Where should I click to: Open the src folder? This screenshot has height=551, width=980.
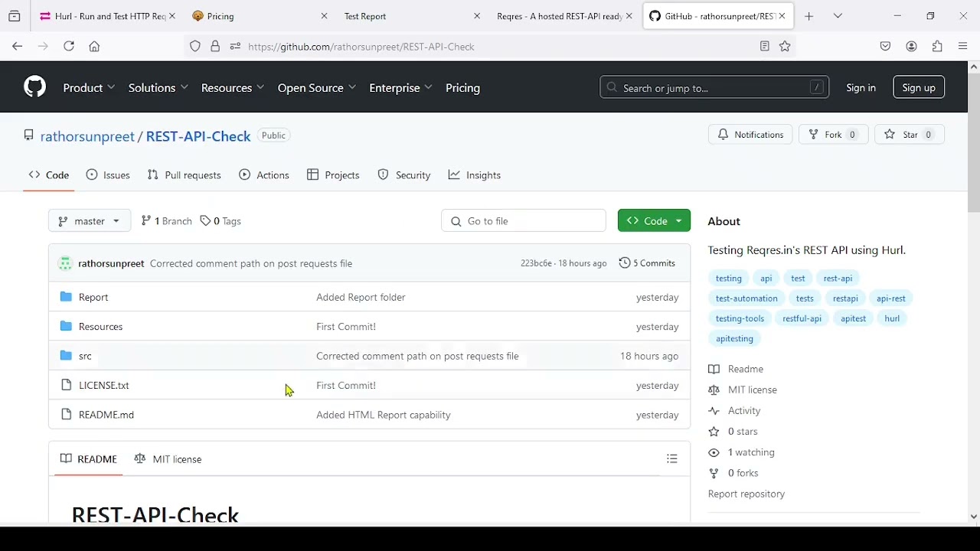[x=85, y=356]
